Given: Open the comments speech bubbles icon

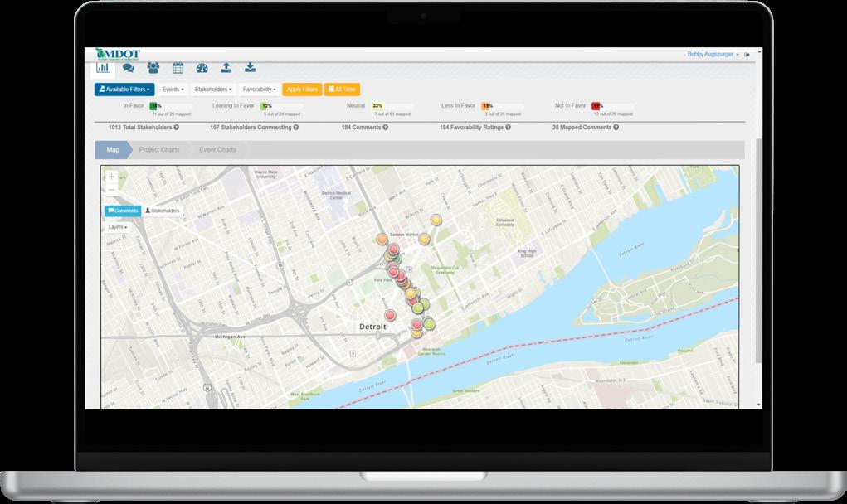Looking at the screenshot, I should click(128, 68).
